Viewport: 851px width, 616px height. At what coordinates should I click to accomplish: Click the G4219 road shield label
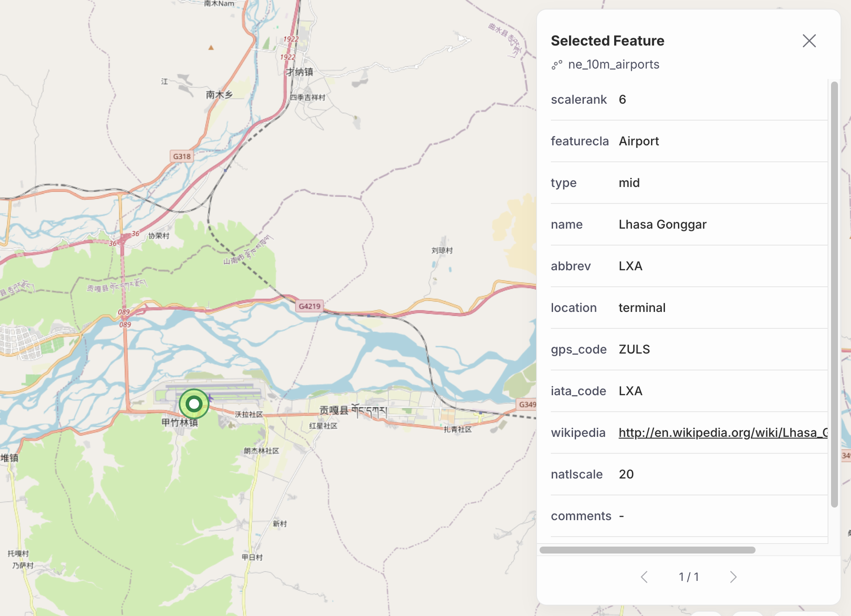(x=309, y=305)
